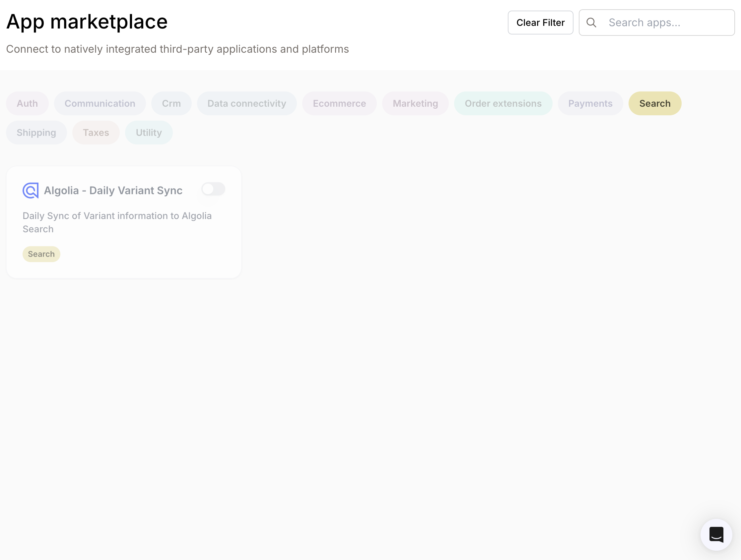Image resolution: width=741 pixels, height=560 pixels.
Task: Select the Utility category filter
Action: point(148,132)
